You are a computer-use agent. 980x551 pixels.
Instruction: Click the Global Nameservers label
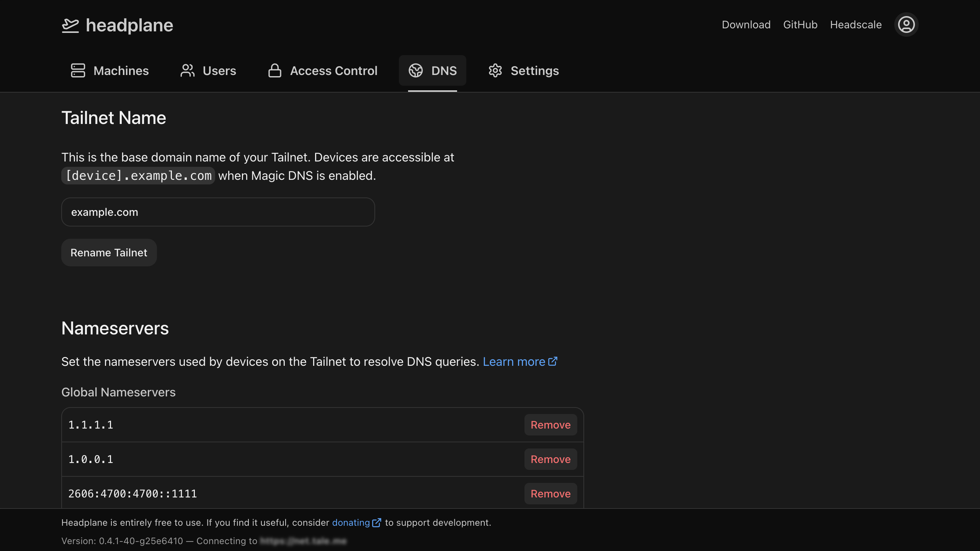119,392
